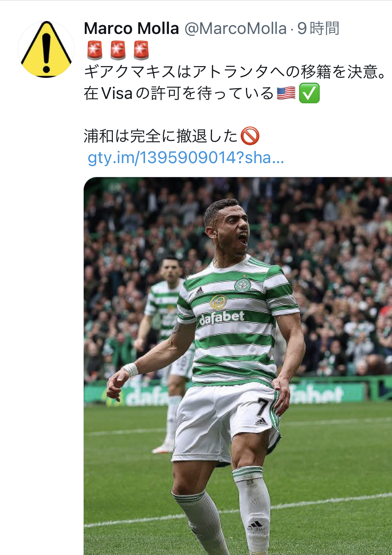The height and width of the screenshot is (555, 392).
Task: Click the green checkmark emoji
Action: [x=309, y=93]
